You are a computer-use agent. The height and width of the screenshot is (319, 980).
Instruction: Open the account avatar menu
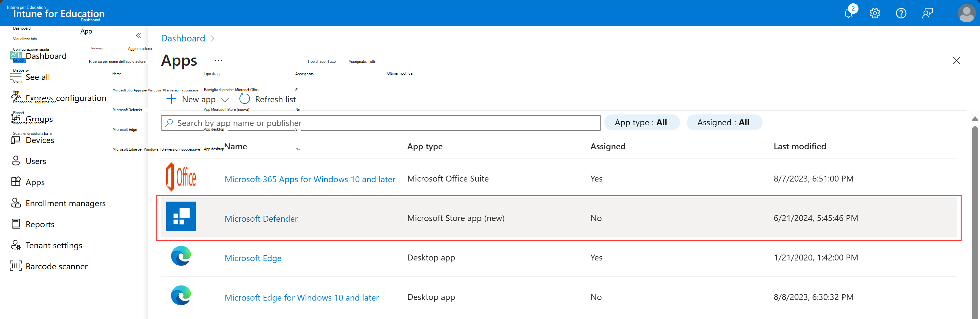point(966,13)
